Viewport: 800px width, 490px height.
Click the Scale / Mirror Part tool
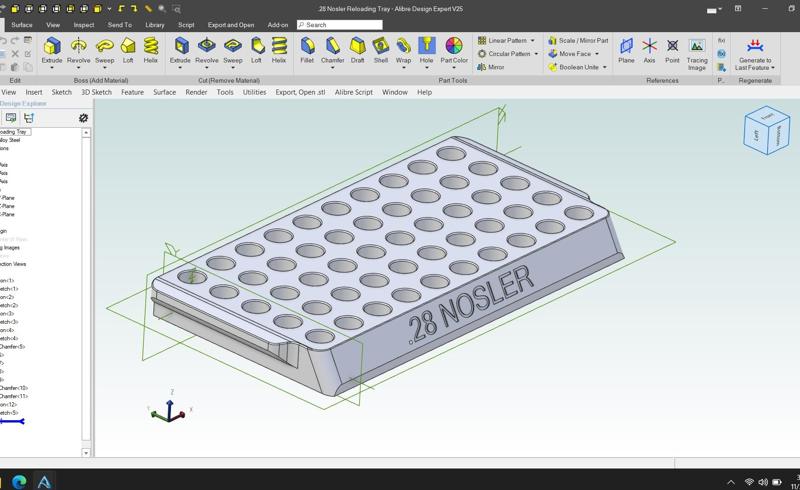[x=578, y=40]
